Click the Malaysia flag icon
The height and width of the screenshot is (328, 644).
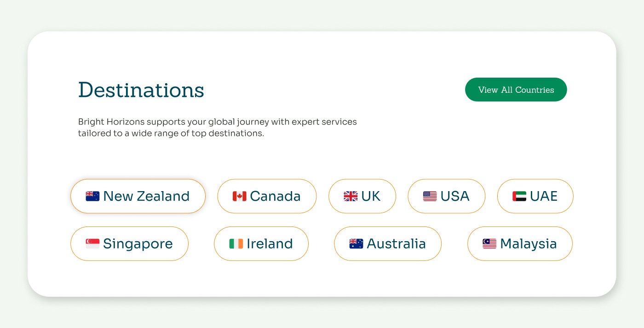[x=489, y=243]
